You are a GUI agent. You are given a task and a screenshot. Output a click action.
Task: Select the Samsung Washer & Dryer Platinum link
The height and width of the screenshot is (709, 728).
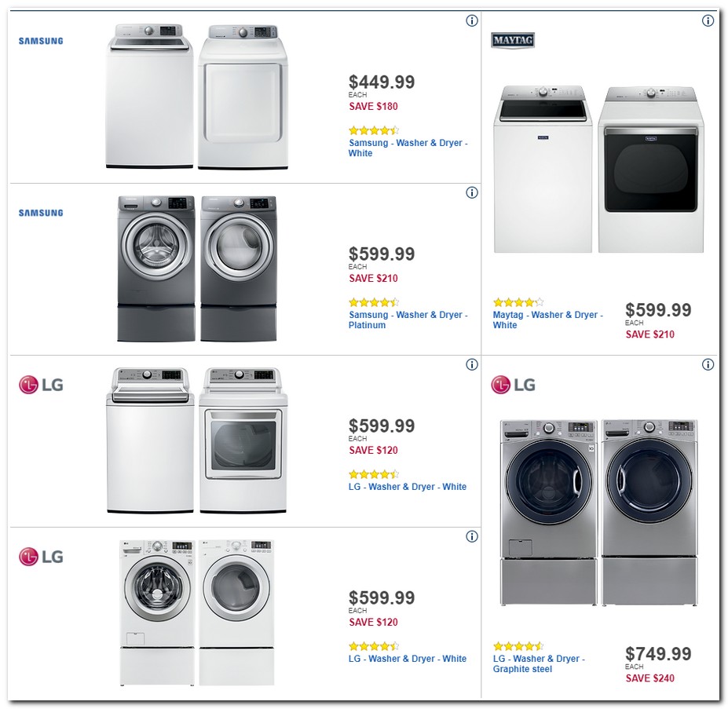click(408, 320)
